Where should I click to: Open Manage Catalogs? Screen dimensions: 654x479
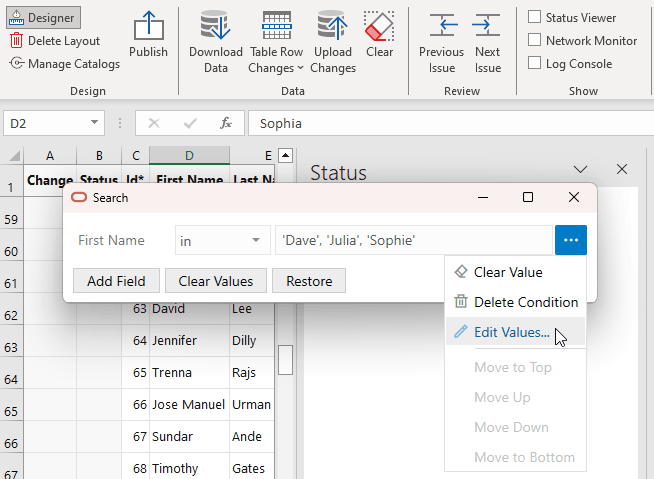(65, 63)
